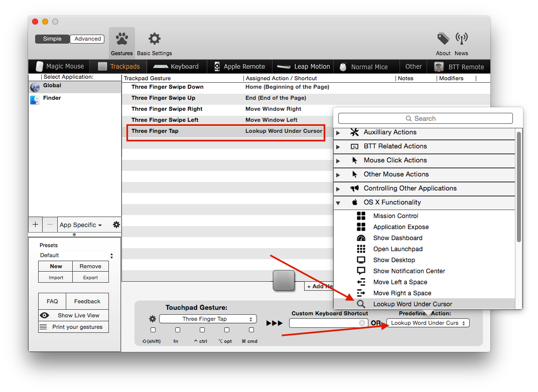Add an application with plus button
538x392 pixels.
tap(35, 225)
